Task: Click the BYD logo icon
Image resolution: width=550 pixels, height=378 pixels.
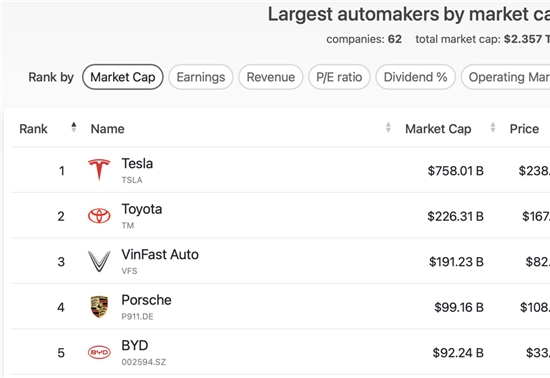Action: pos(99,352)
